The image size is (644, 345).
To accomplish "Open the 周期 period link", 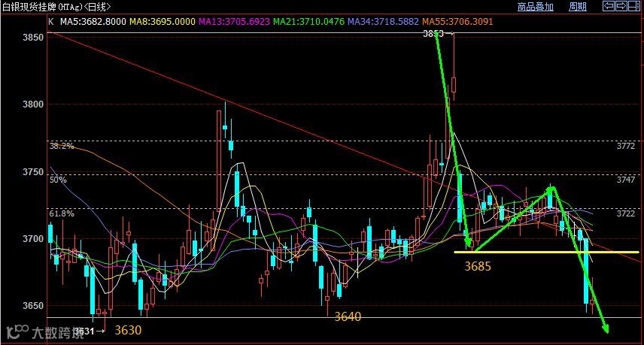I will point(578,7).
